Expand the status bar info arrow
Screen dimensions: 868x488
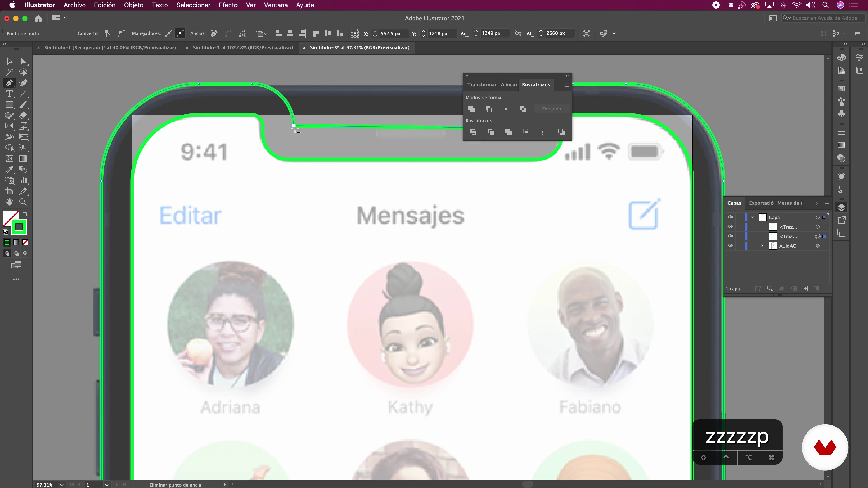[x=224, y=484]
